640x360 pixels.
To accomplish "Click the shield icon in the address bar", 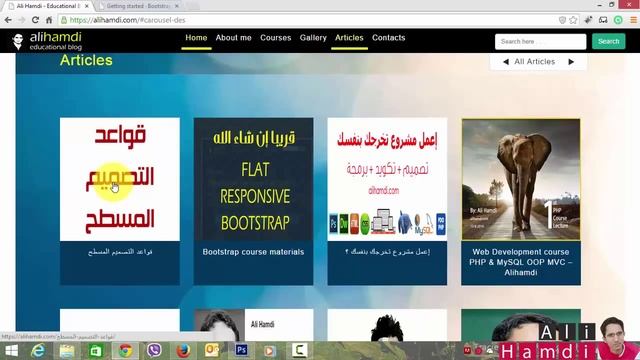I will [562, 20].
